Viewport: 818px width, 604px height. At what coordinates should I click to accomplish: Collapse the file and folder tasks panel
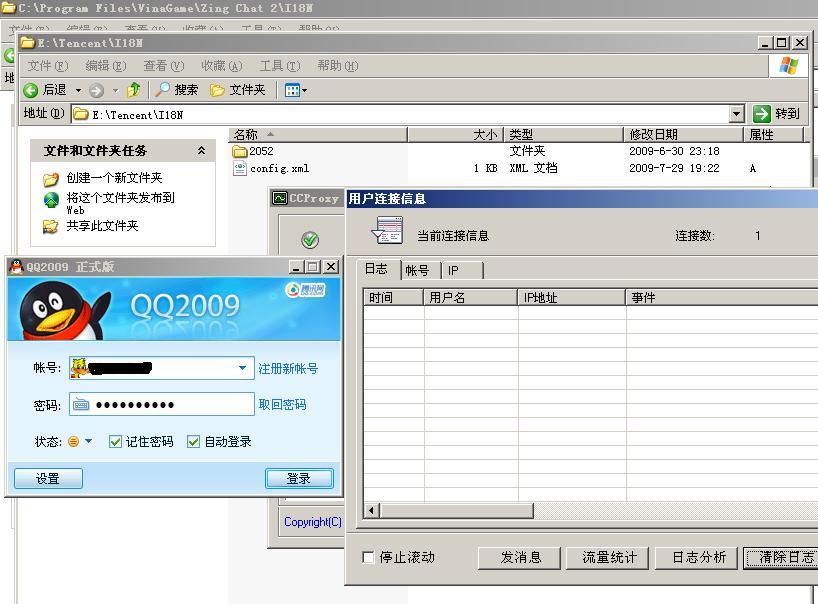(x=201, y=151)
